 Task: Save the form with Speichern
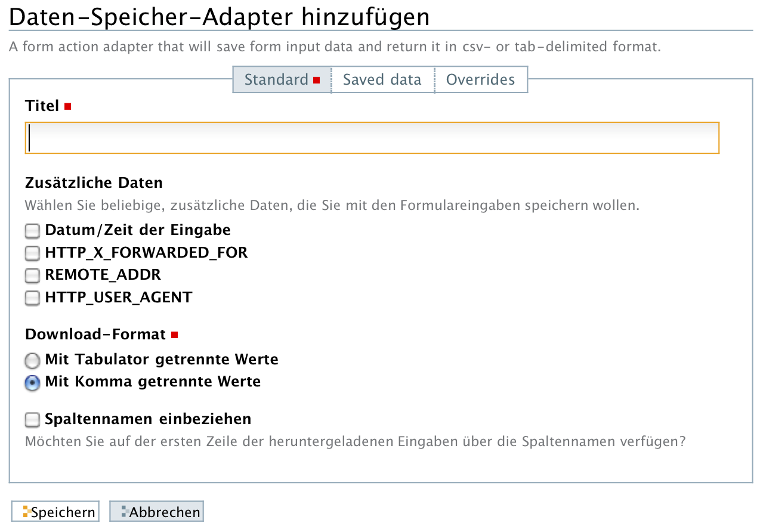[55, 512]
